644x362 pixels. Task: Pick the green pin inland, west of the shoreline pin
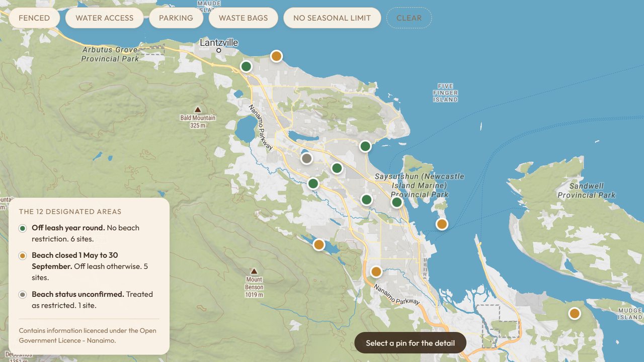(x=366, y=200)
